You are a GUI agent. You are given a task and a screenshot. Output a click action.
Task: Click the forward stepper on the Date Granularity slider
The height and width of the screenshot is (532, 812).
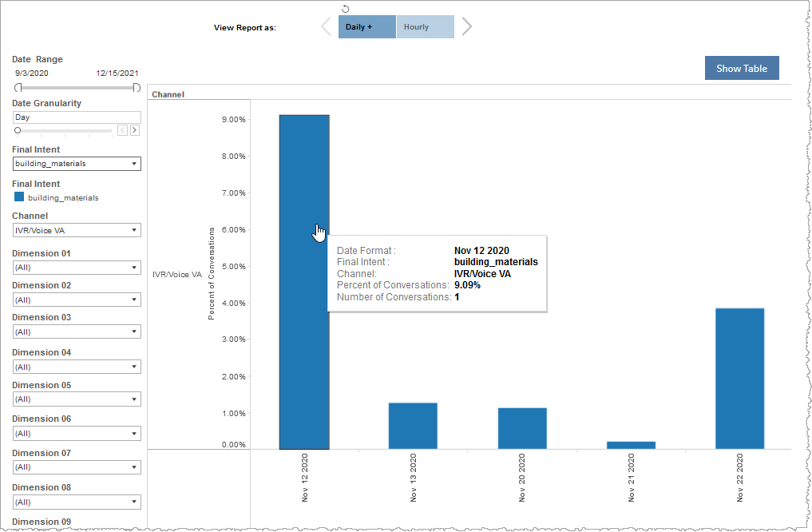coord(135,129)
